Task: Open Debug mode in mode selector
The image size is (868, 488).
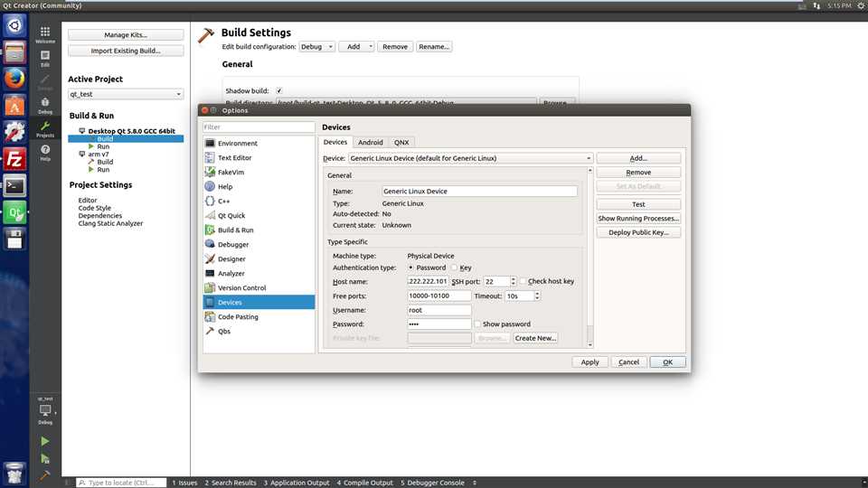Action: pyautogui.click(x=45, y=105)
